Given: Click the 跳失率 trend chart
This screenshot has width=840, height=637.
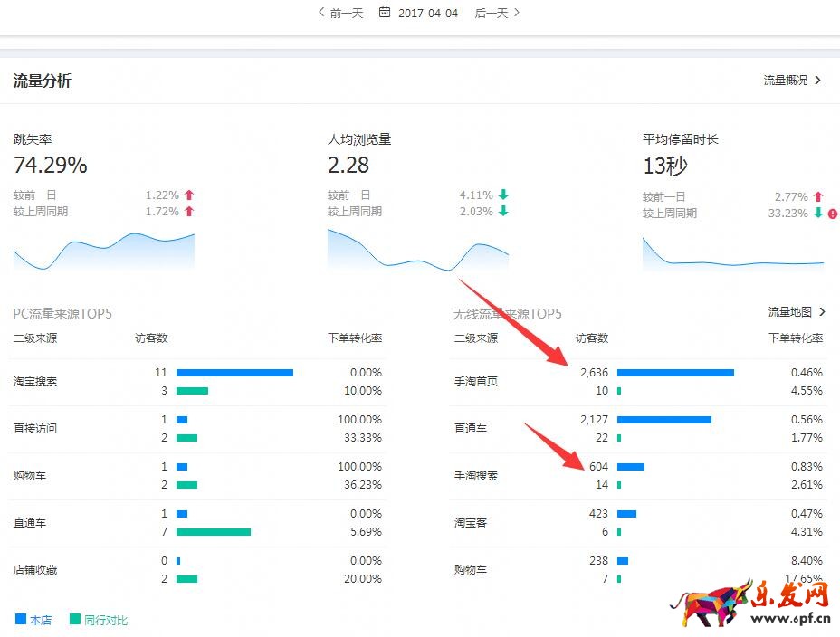Looking at the screenshot, I should click(103, 251).
